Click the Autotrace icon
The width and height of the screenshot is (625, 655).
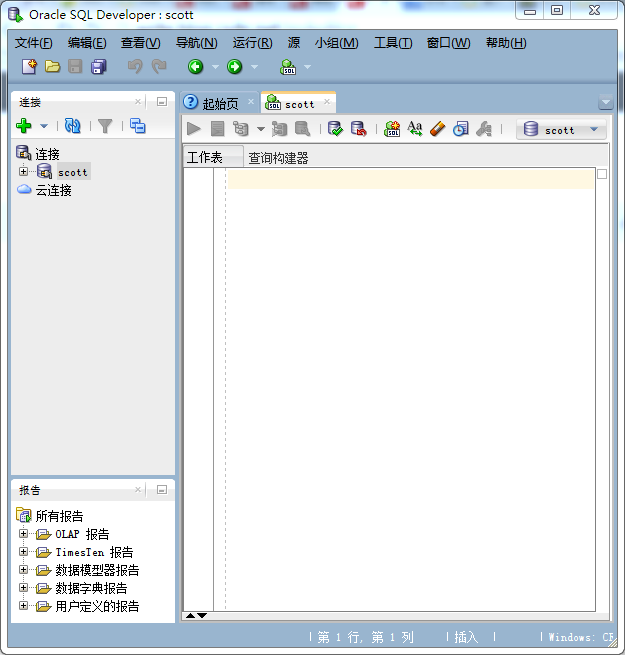(x=279, y=129)
